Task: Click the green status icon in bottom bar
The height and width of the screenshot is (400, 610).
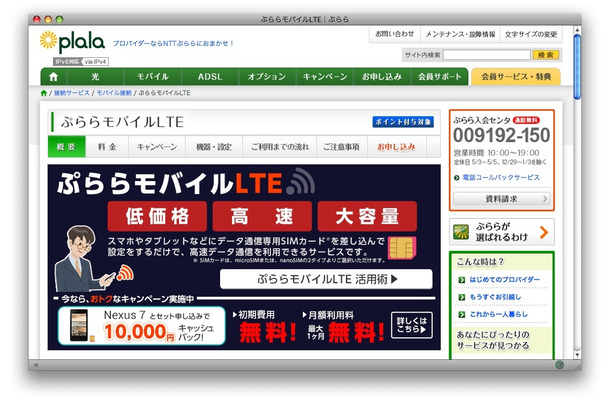Action: [x=559, y=365]
